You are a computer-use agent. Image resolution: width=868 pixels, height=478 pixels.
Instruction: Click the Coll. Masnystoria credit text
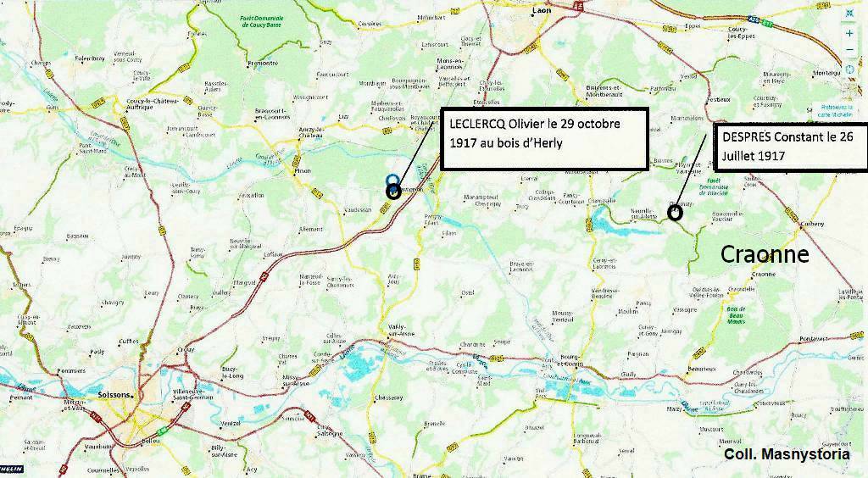tap(787, 454)
